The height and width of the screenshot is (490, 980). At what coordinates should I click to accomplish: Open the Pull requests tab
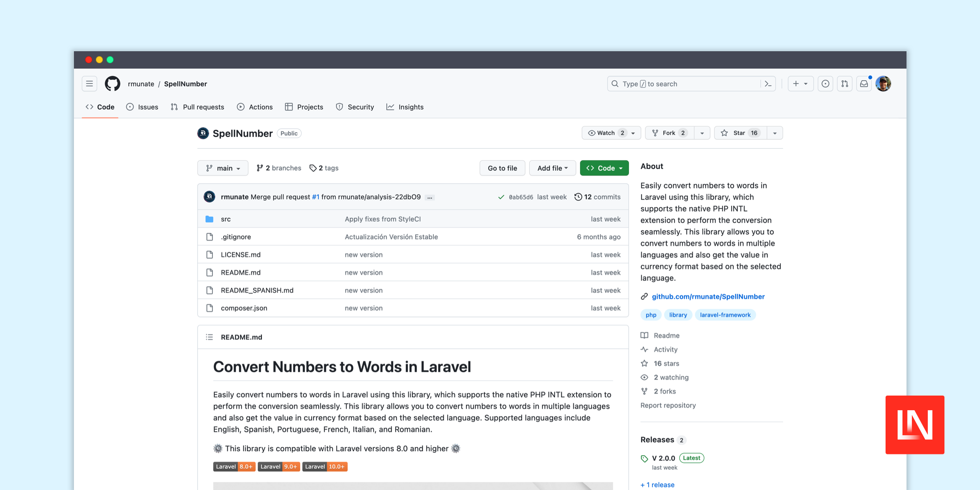[x=197, y=107]
